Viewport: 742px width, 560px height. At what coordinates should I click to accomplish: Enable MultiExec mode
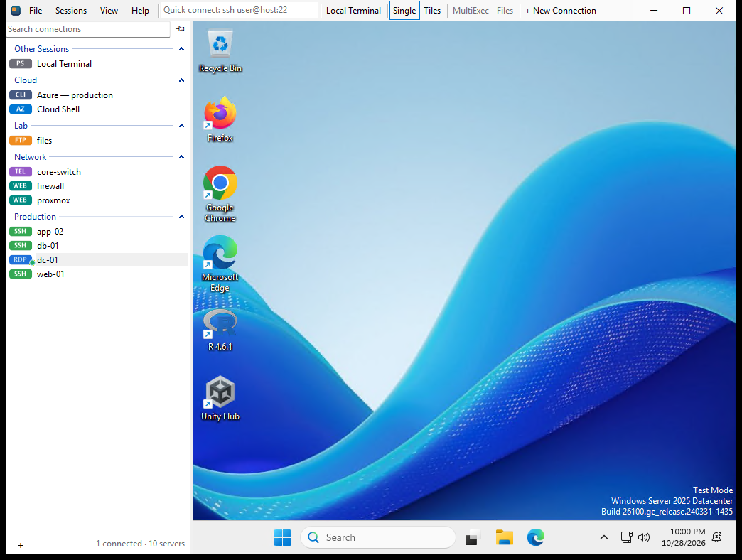click(x=471, y=11)
